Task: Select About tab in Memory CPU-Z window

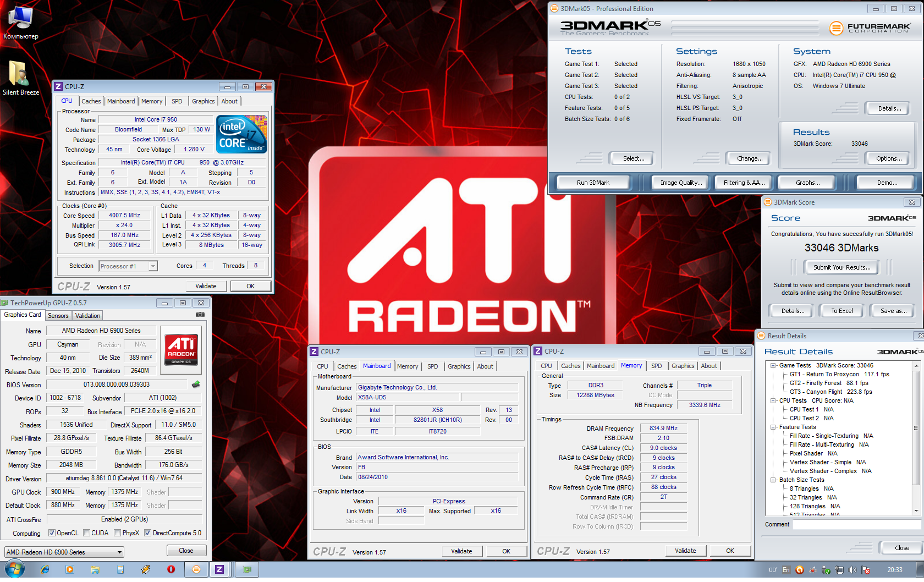Action: [x=709, y=366]
